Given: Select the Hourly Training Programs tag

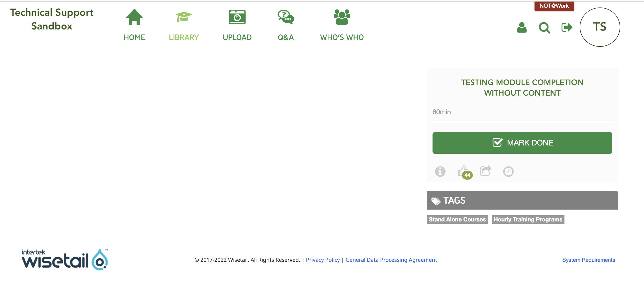Looking at the screenshot, I should click(528, 219).
